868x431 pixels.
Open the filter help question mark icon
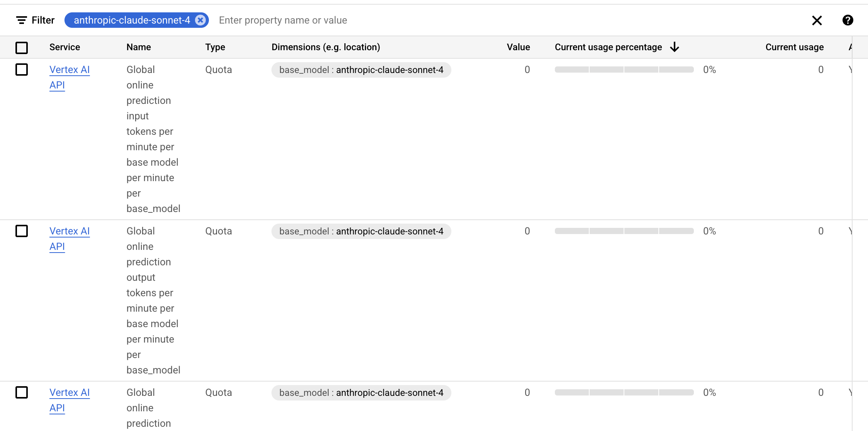848,20
